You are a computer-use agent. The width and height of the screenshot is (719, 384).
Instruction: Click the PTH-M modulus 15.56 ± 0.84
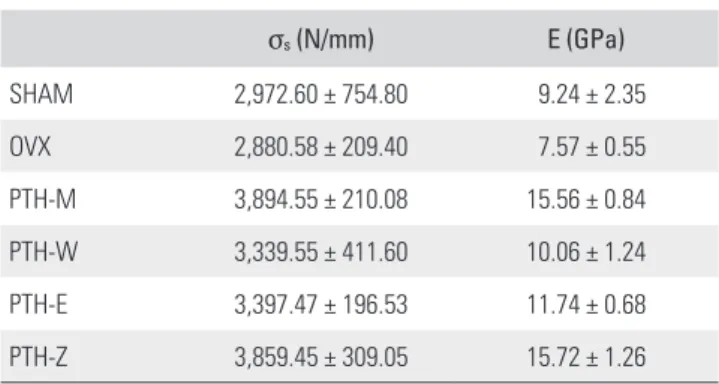(x=586, y=200)
